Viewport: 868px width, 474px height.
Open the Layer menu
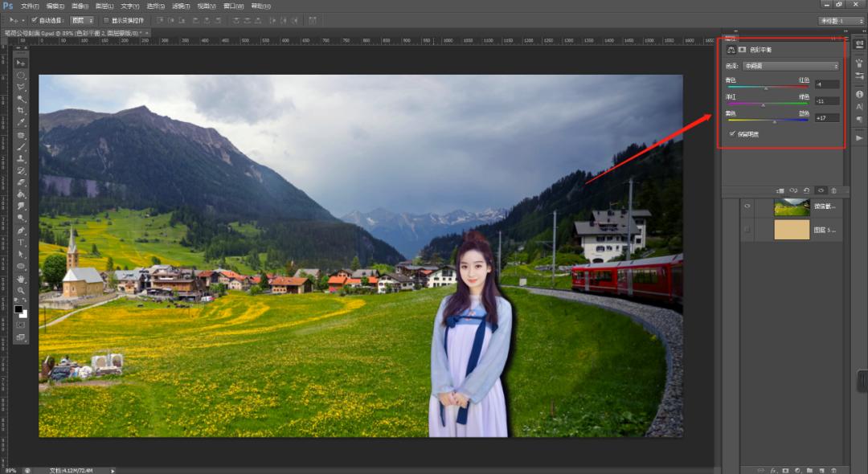click(x=104, y=6)
